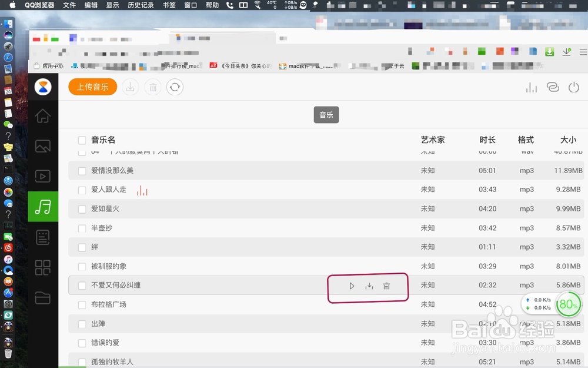
Task: Click the 80% floating speed indicator
Action: coord(568,304)
